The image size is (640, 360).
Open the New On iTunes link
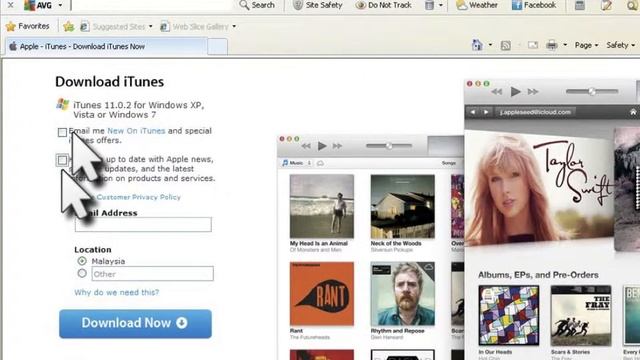(136, 131)
